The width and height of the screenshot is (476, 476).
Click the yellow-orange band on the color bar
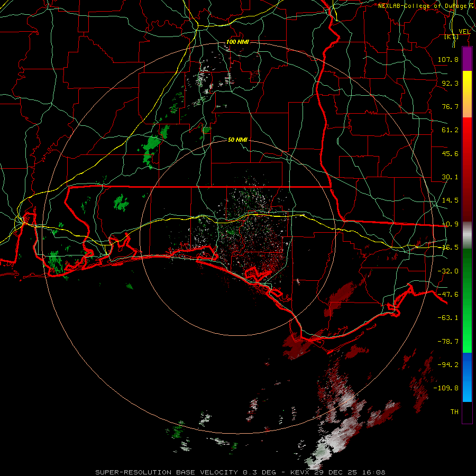click(x=467, y=94)
